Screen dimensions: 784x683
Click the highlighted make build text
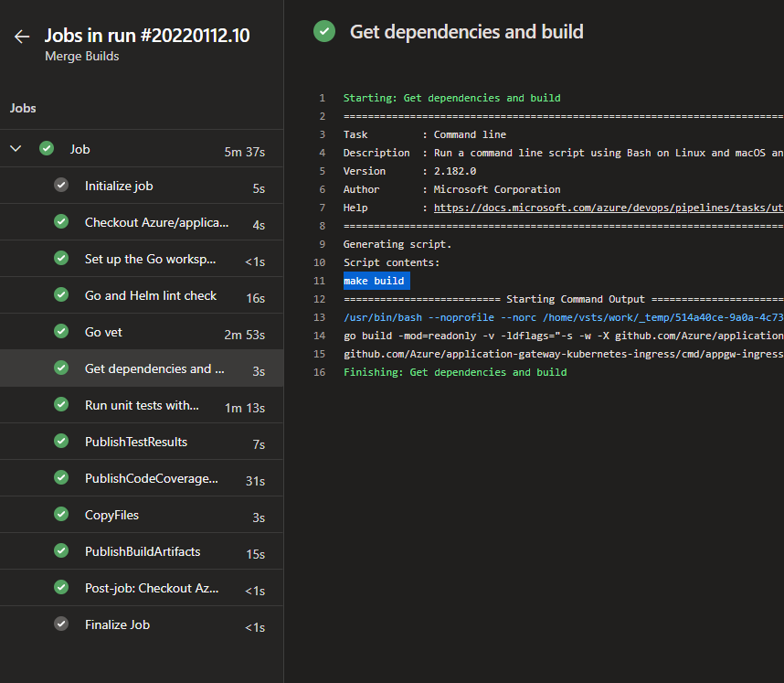point(375,281)
